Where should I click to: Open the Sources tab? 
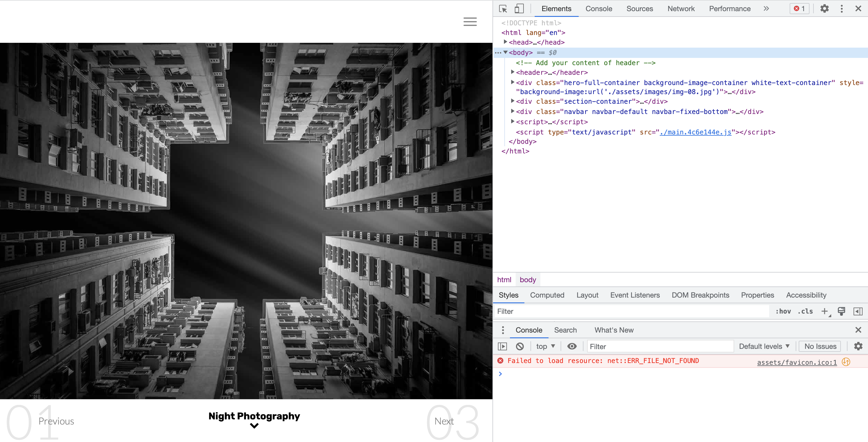click(x=640, y=9)
